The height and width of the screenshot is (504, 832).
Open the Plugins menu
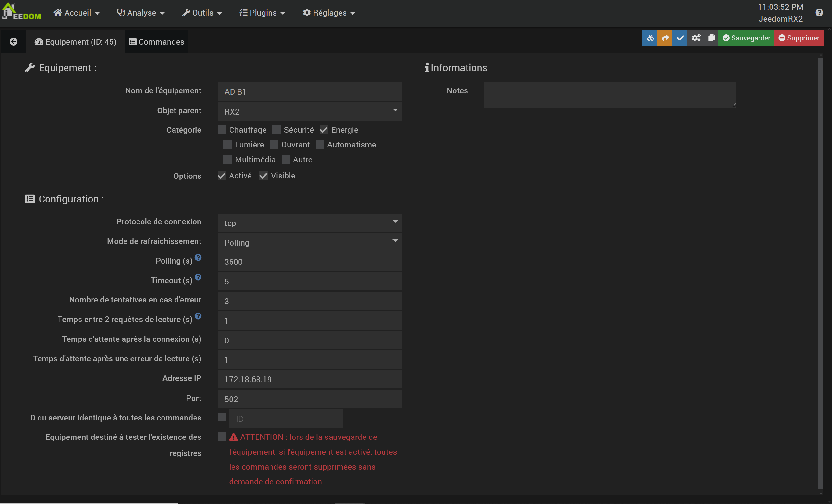click(x=263, y=13)
